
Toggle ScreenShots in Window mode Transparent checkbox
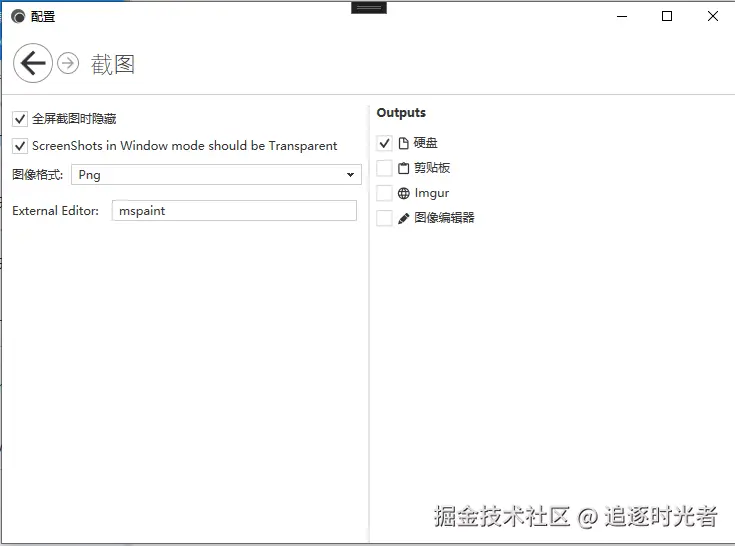(20, 146)
